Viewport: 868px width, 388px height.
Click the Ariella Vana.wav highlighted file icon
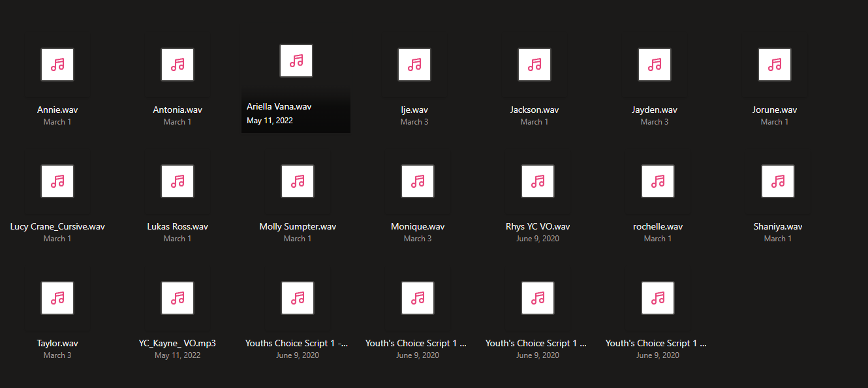pyautogui.click(x=296, y=60)
